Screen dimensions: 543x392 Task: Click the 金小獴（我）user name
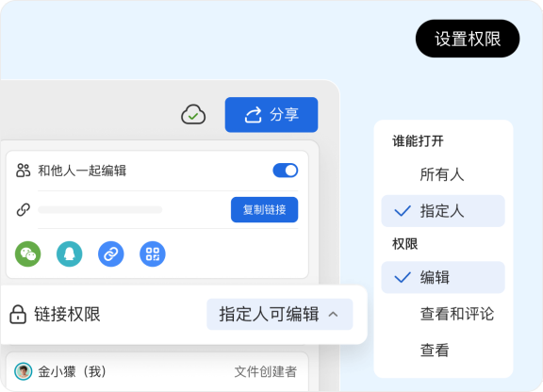72,371
